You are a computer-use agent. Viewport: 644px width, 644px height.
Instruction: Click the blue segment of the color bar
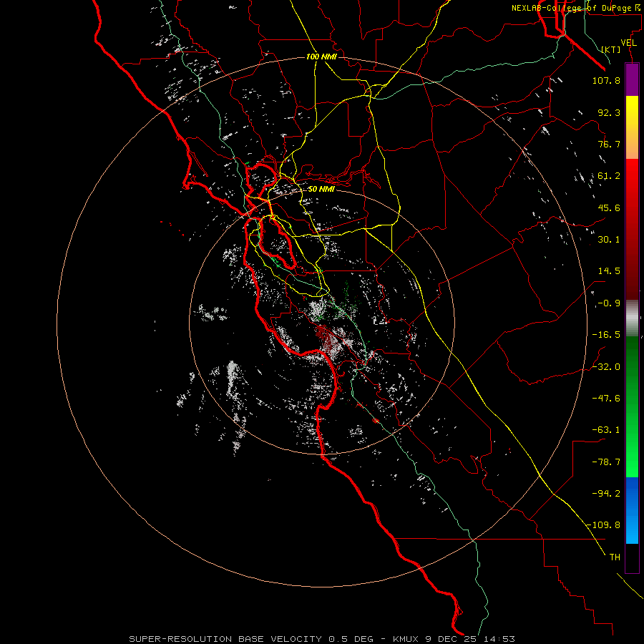(632, 510)
